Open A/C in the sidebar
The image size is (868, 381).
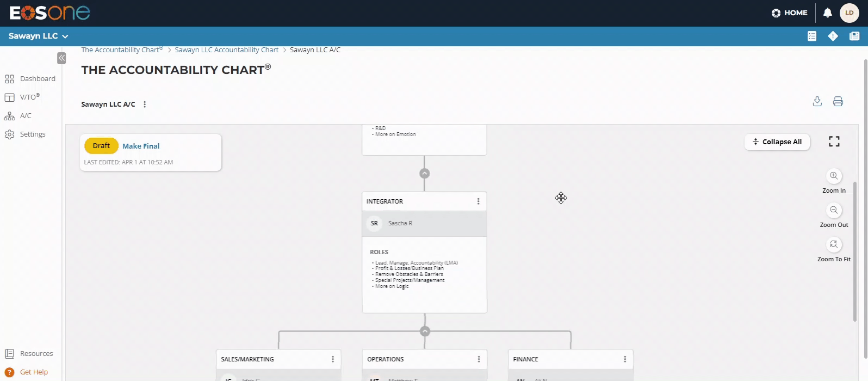pyautogui.click(x=26, y=115)
